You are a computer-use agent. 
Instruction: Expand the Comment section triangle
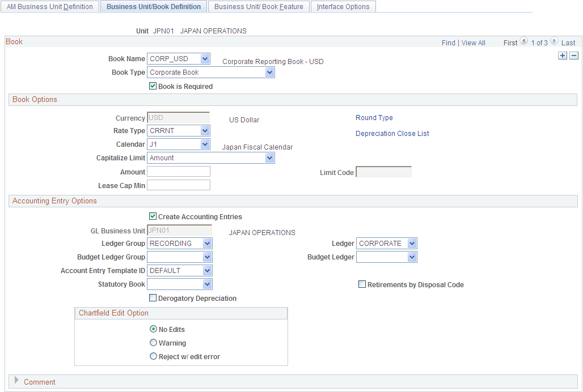[x=16, y=380]
